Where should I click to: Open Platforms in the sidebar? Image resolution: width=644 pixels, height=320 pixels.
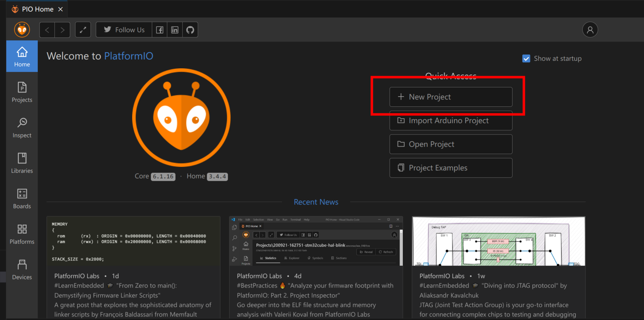pos(22,234)
